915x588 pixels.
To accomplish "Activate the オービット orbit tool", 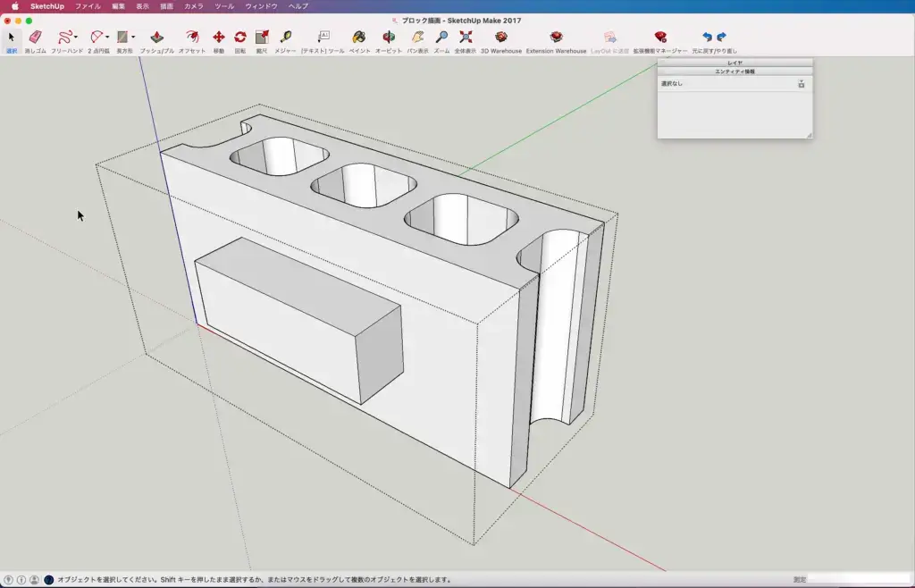I will pyautogui.click(x=389, y=37).
